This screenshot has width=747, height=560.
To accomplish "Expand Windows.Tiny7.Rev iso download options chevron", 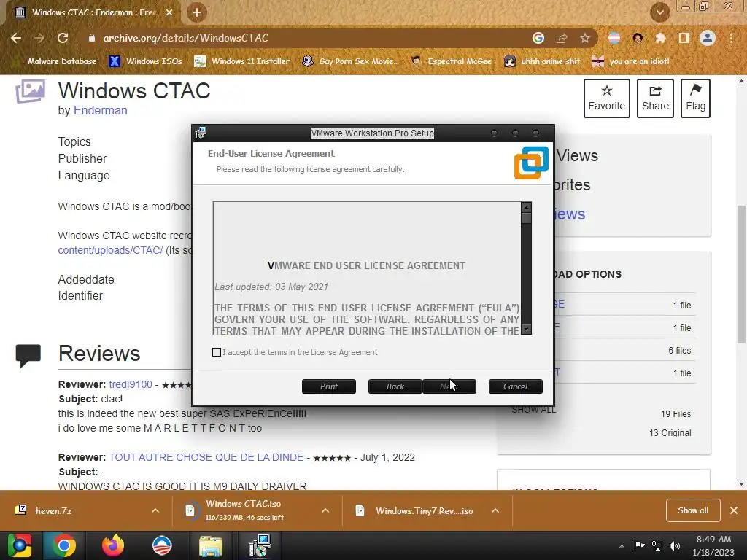I will pos(495,510).
